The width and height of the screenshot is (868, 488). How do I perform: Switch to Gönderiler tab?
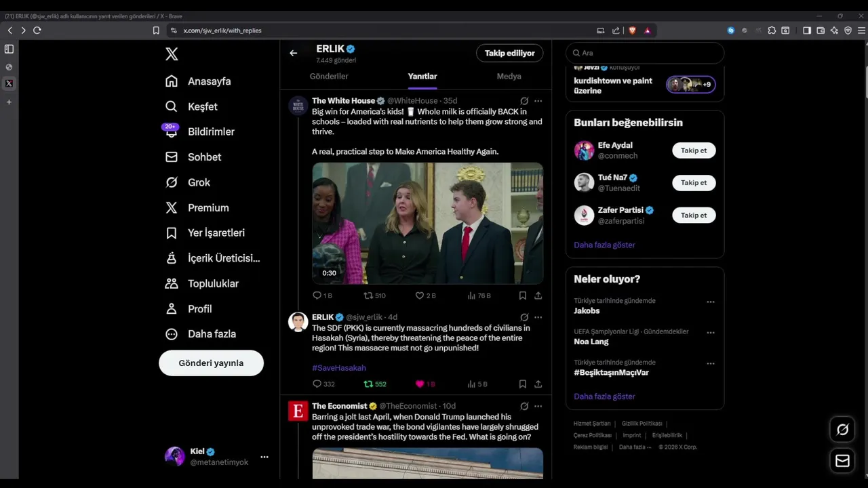click(x=329, y=77)
